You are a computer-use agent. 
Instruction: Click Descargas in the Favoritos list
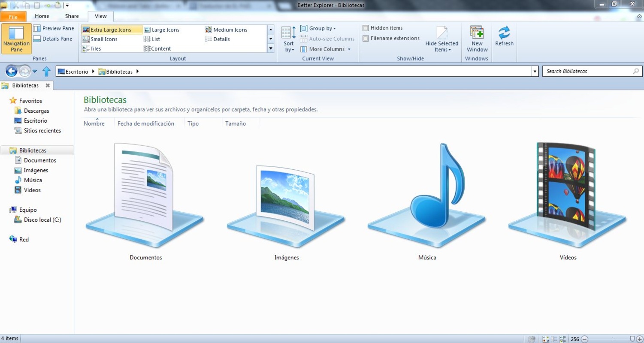point(36,111)
